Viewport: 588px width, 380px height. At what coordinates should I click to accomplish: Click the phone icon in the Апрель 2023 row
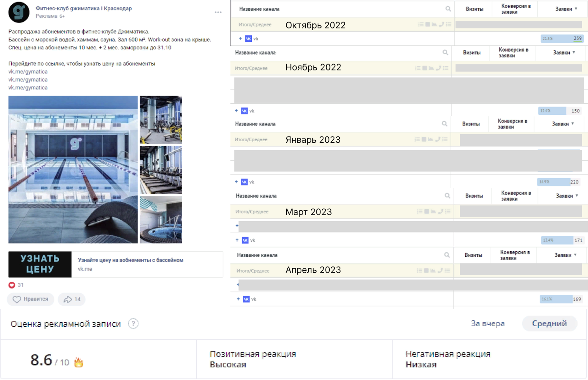(x=440, y=270)
